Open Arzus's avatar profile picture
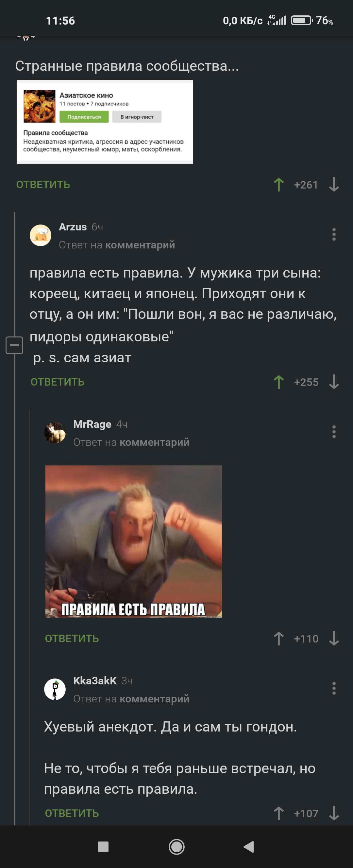Screen dimensions: 353x868 click(41, 235)
